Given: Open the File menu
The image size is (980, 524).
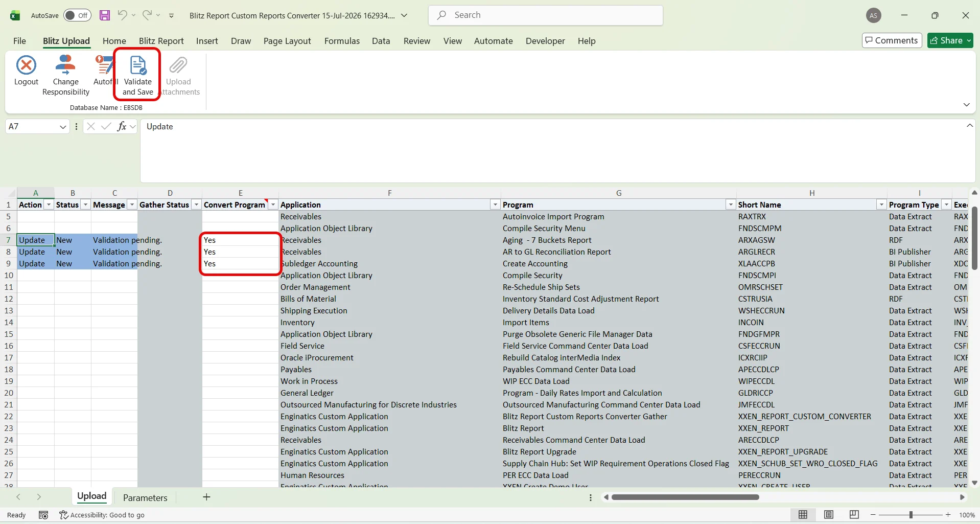Looking at the screenshot, I should pyautogui.click(x=19, y=41).
